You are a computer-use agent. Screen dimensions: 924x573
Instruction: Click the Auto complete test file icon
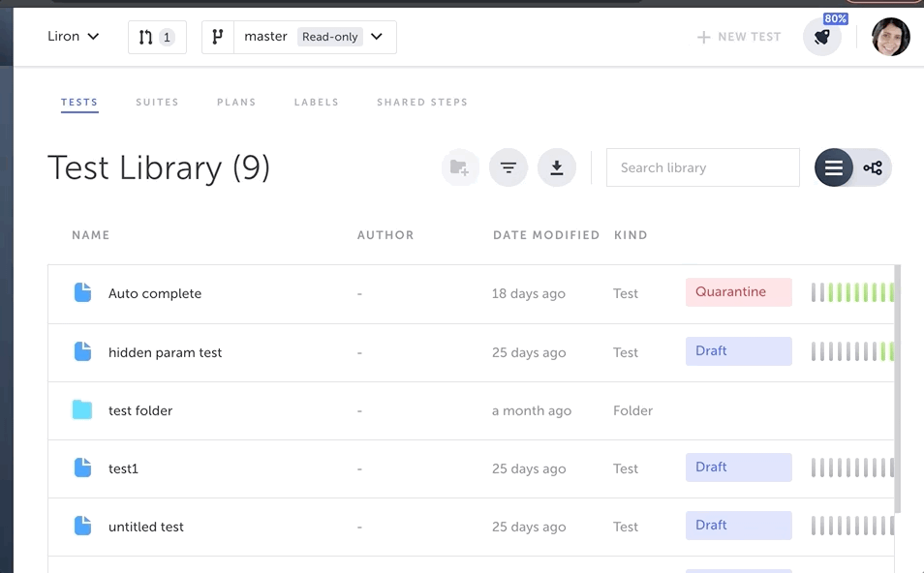[x=82, y=292]
